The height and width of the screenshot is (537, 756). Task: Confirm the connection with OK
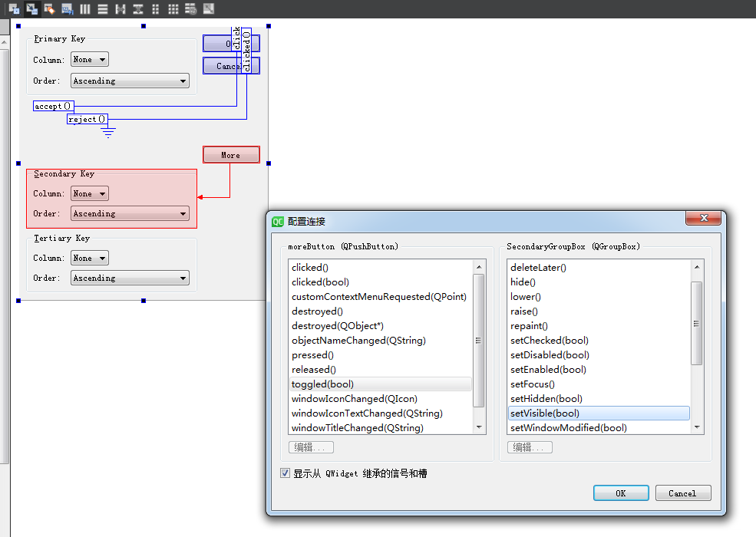point(620,493)
